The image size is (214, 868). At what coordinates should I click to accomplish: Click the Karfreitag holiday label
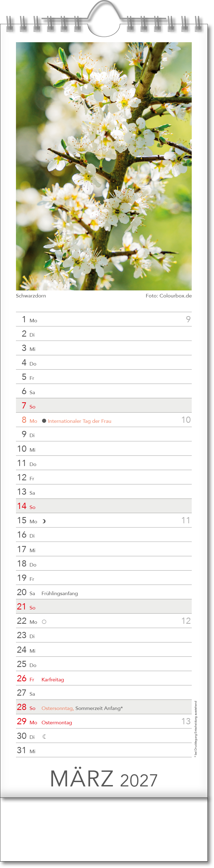(x=53, y=680)
